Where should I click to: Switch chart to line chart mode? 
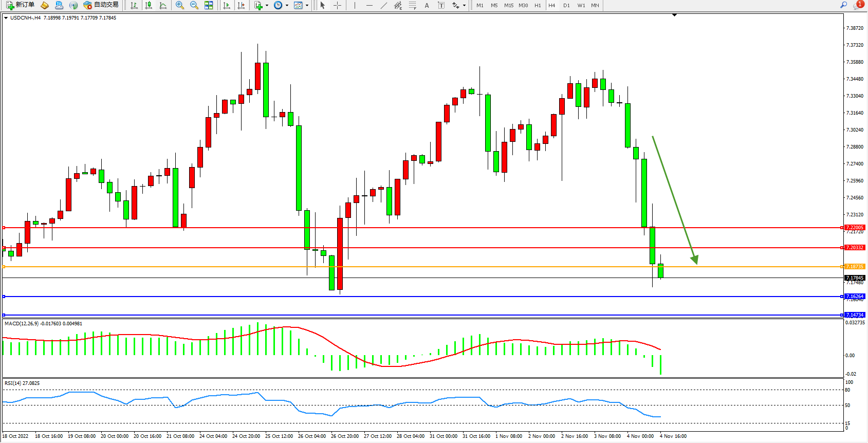click(163, 5)
